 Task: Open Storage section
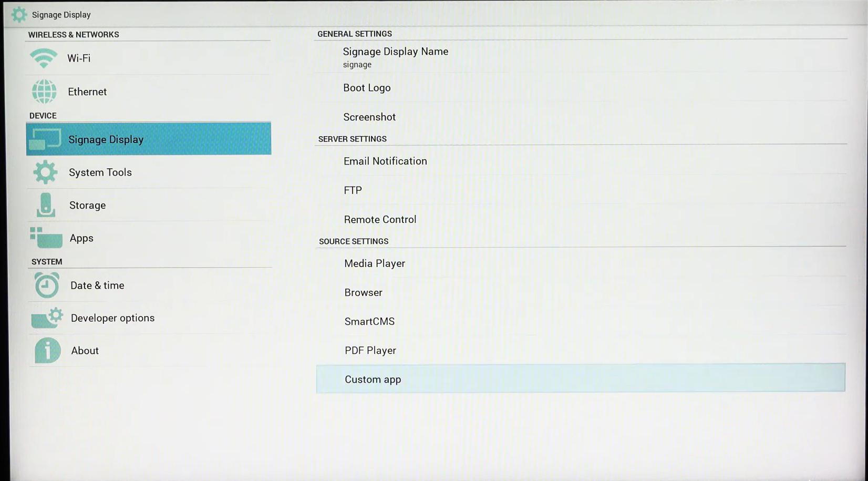(150, 205)
